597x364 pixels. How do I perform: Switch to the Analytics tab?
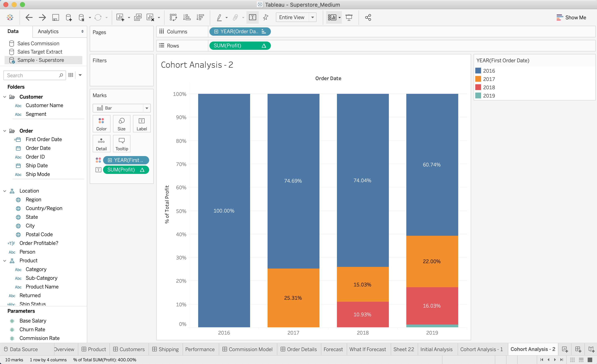click(x=48, y=32)
